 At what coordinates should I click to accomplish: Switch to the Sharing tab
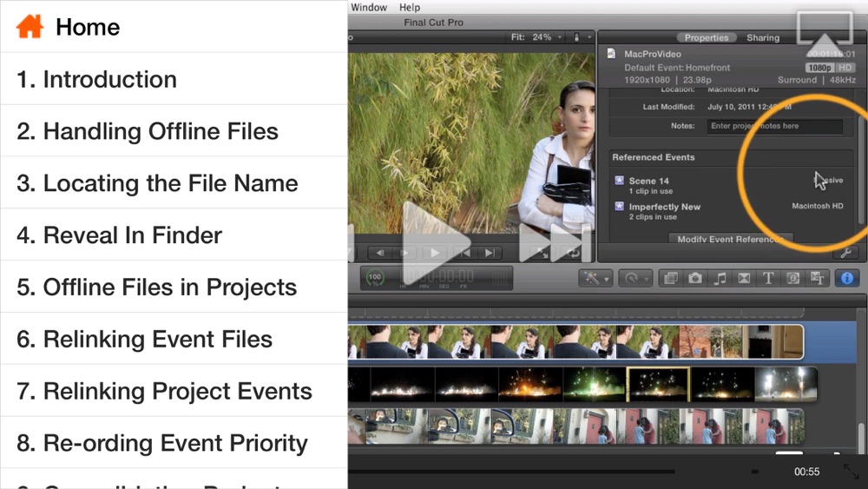click(763, 37)
